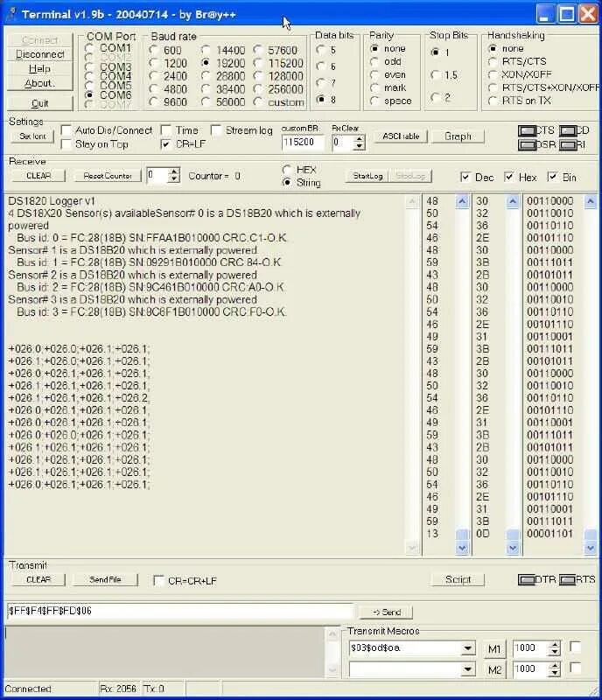602x700 pixels.
Task: Click the Send File button
Action: (105, 579)
